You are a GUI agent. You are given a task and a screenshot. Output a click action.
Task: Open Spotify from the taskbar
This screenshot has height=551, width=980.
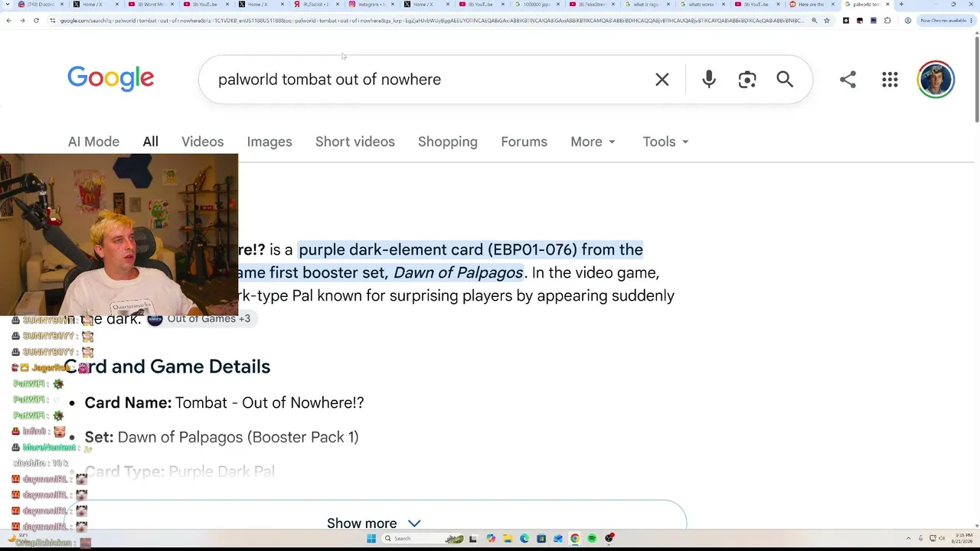coord(592,539)
